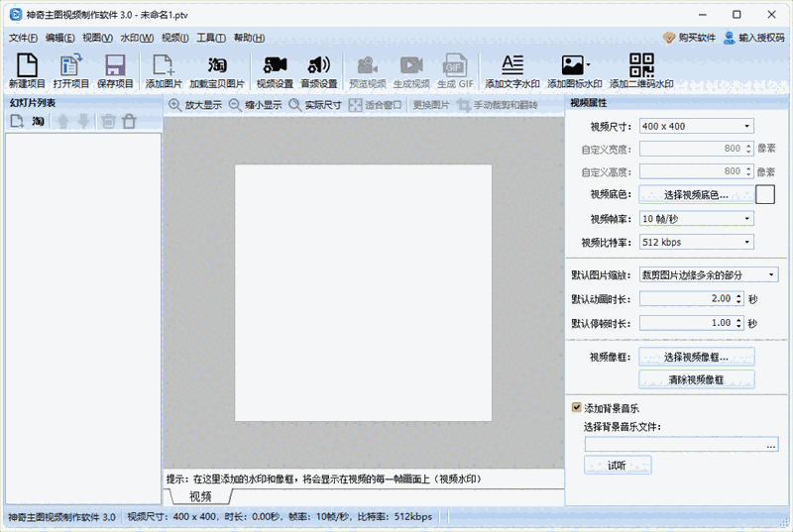Add a QR code watermark 添加二维码水印
Screen dimensions: 793x532
[x=641, y=70]
